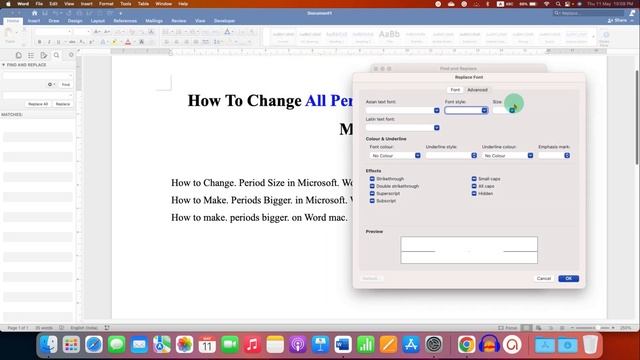Click the replace-with field in sidebar
Image resolution: width=640 pixels, height=360 pixels.
point(38,95)
